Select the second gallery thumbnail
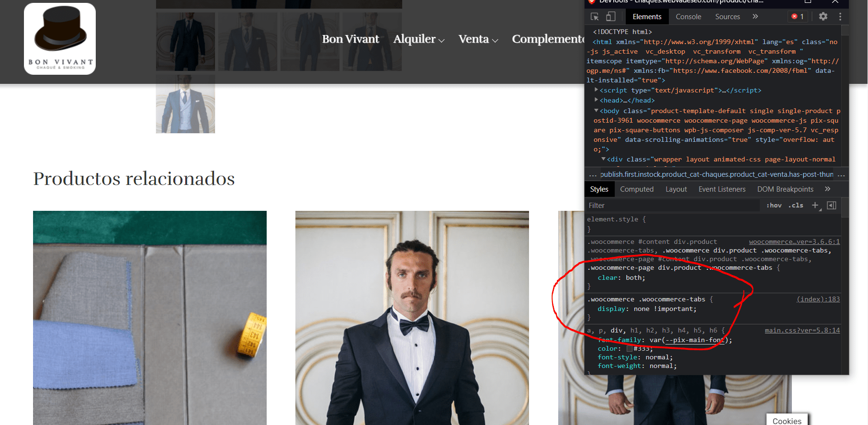The image size is (868, 425). point(248,42)
